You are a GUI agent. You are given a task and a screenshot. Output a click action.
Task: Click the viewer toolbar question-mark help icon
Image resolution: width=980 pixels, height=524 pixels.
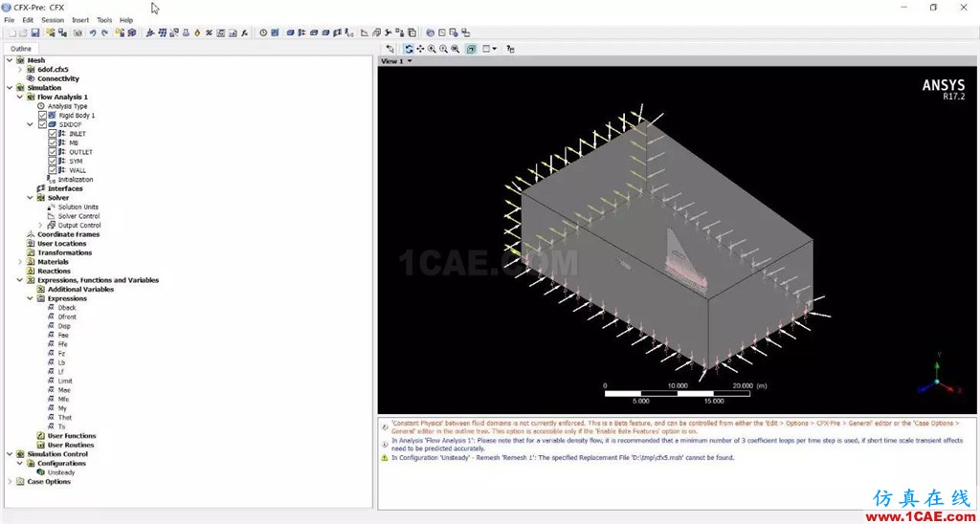click(x=511, y=48)
